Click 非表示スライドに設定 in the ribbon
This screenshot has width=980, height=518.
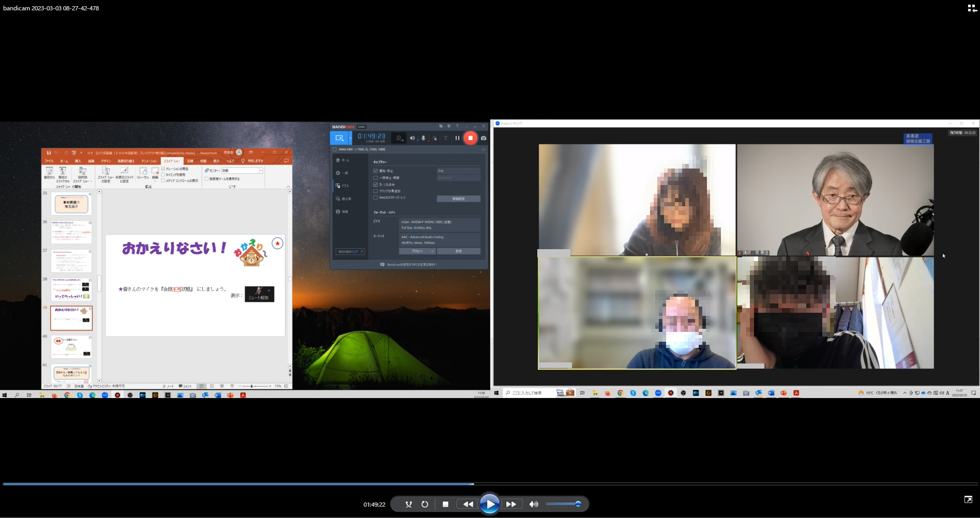pos(124,175)
